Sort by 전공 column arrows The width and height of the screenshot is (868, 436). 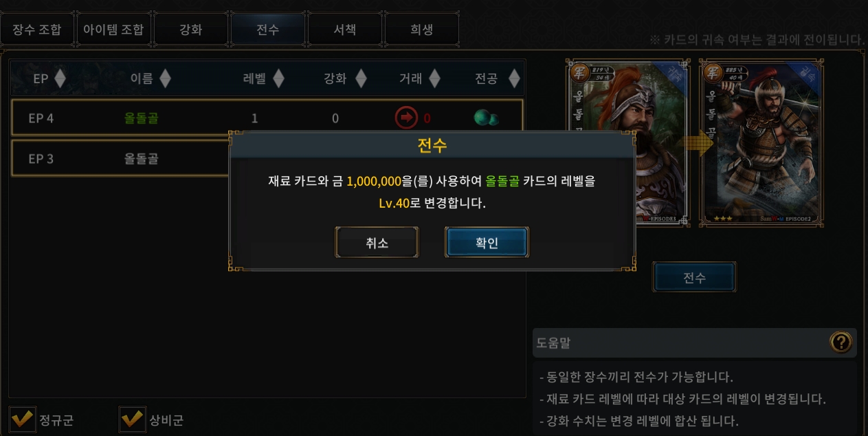coord(513,78)
